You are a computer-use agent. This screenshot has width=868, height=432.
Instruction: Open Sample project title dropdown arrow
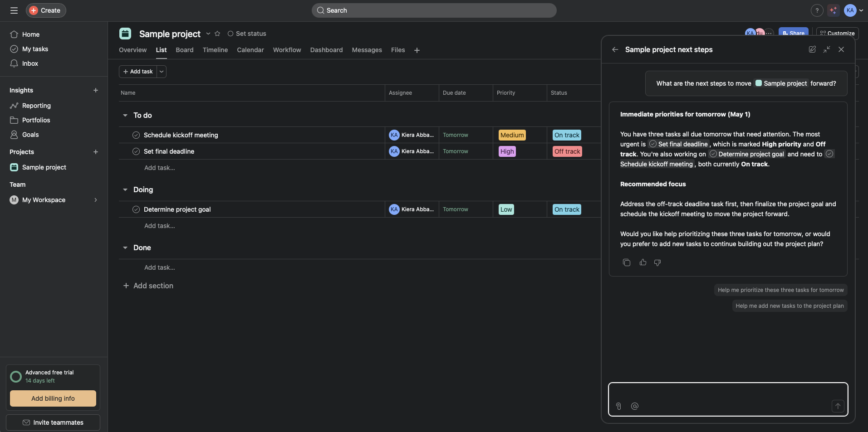[x=208, y=34]
